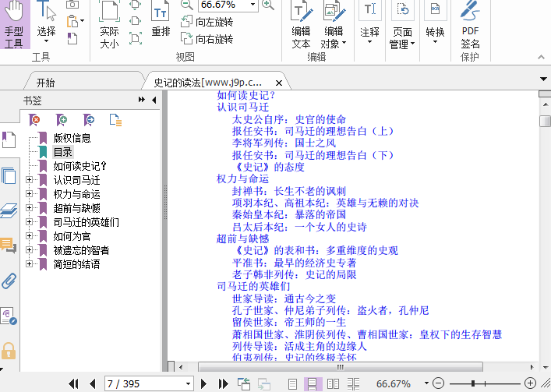Open link 留侯世家:帝王师的一生

pyautogui.click(x=289, y=322)
